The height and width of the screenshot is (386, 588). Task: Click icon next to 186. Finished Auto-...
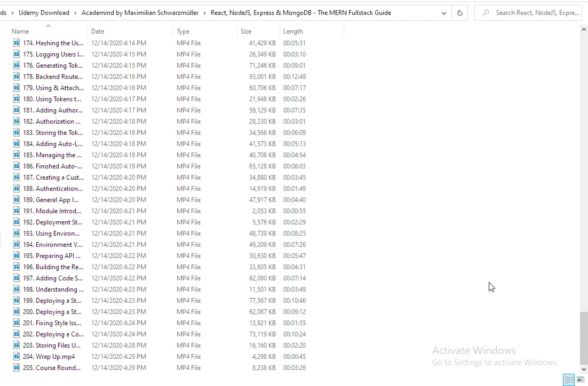tap(17, 166)
